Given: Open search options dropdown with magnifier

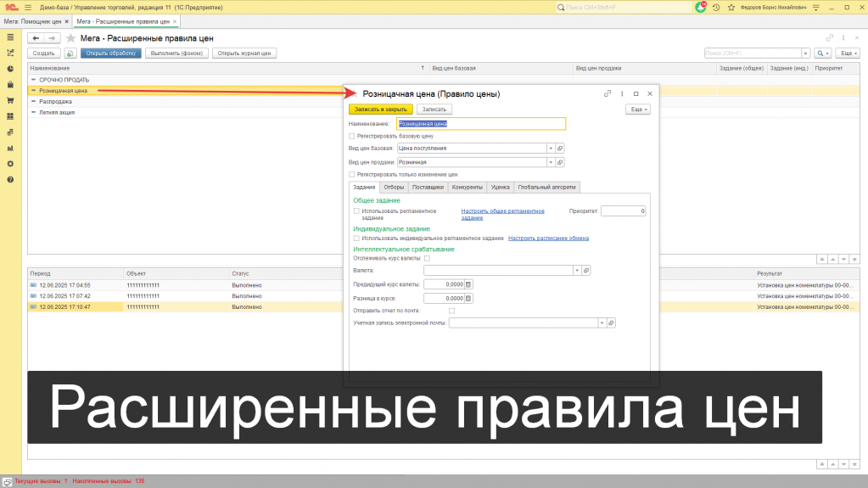Looking at the screenshot, I should (x=823, y=53).
